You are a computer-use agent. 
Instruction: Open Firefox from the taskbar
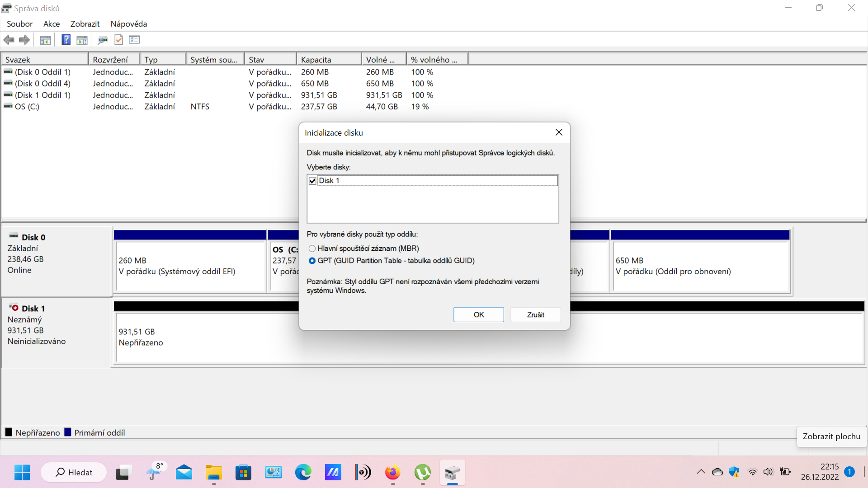click(x=392, y=473)
